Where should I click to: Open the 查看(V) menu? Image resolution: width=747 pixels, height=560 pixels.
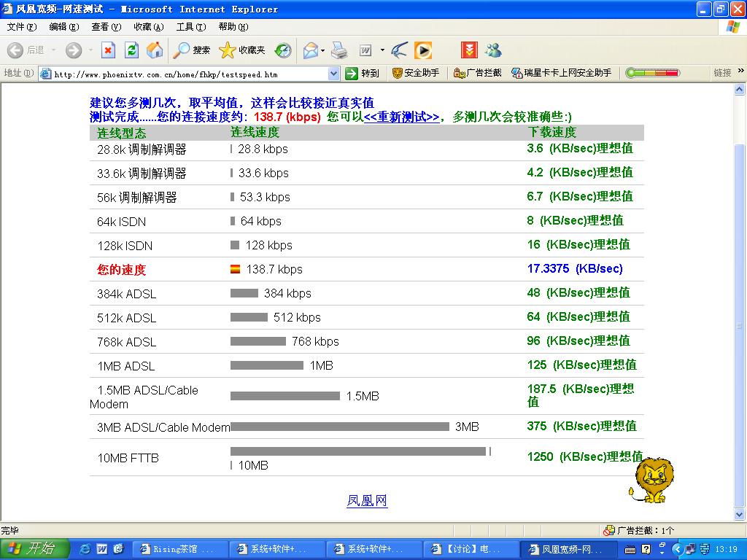[x=106, y=27]
